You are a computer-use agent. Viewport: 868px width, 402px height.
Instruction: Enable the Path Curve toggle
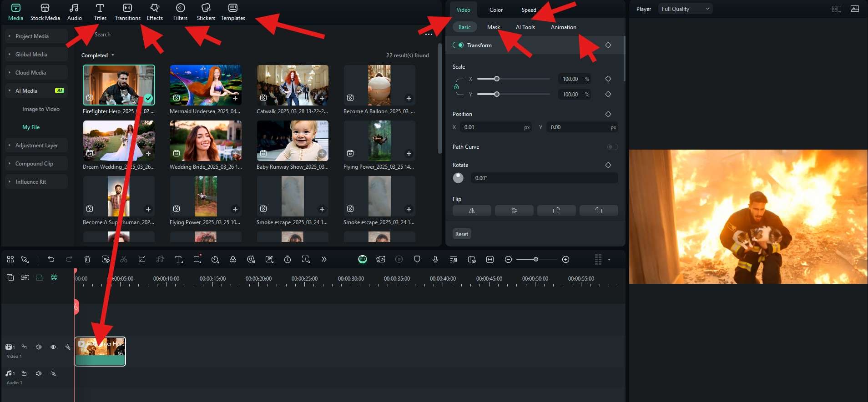coord(612,147)
